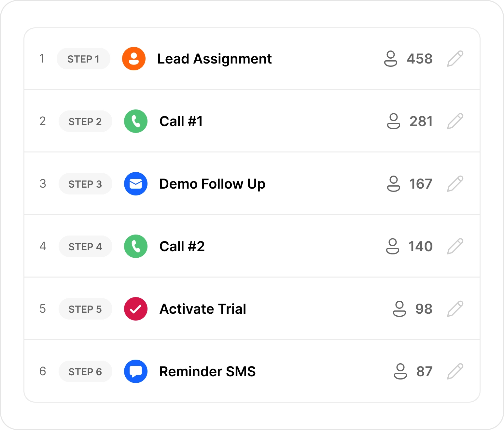504x430 pixels.
Task: Click row number 6 beside Reminder SMS
Action: click(x=43, y=371)
